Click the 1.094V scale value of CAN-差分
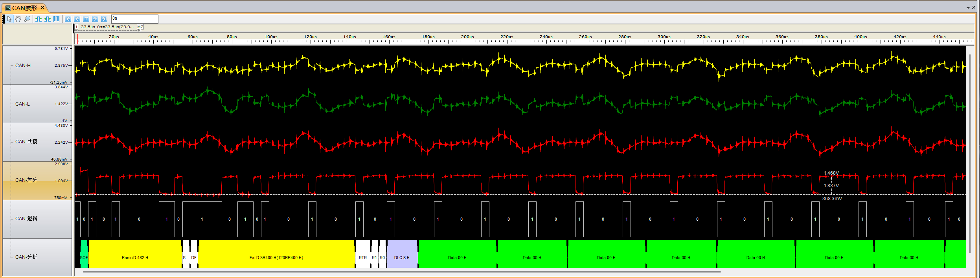The image size is (980, 278). coord(61,181)
